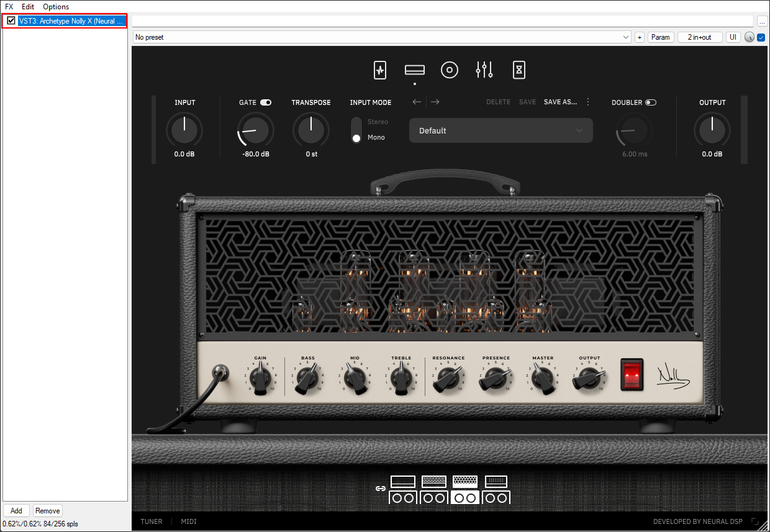This screenshot has width=770, height=532.
Task: Click SAVE AS... preset button
Action: tap(560, 102)
